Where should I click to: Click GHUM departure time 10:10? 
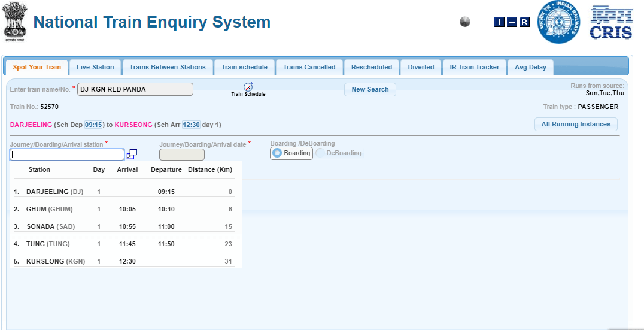click(x=166, y=210)
